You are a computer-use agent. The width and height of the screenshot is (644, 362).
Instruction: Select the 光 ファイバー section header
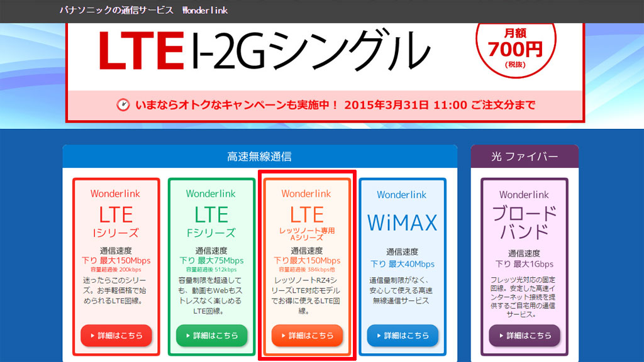tap(525, 156)
